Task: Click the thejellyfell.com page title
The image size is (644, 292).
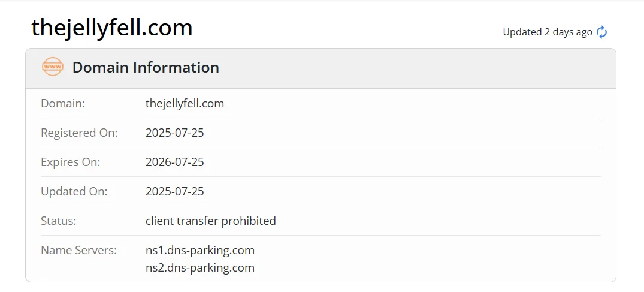Action: pyautogui.click(x=112, y=28)
